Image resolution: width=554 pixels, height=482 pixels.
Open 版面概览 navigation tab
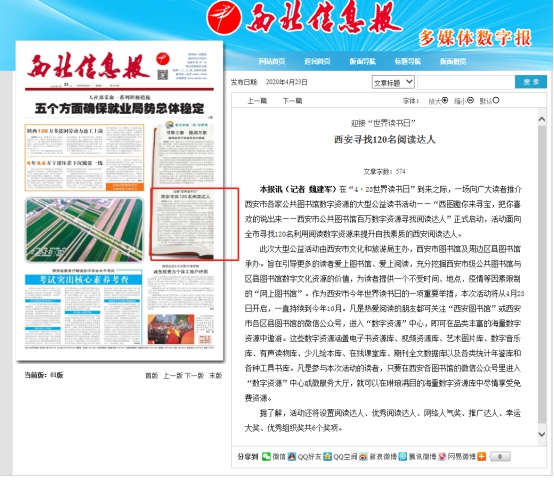point(453,61)
